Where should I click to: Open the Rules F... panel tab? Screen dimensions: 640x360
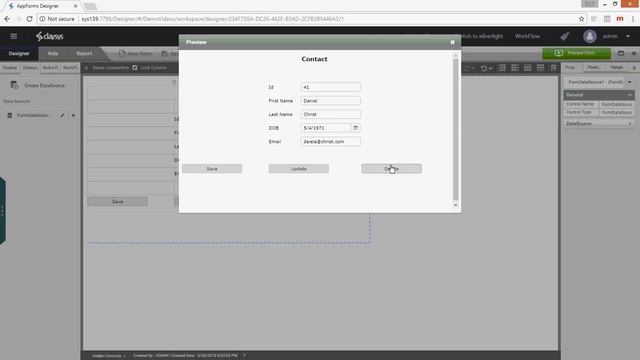(x=50, y=68)
